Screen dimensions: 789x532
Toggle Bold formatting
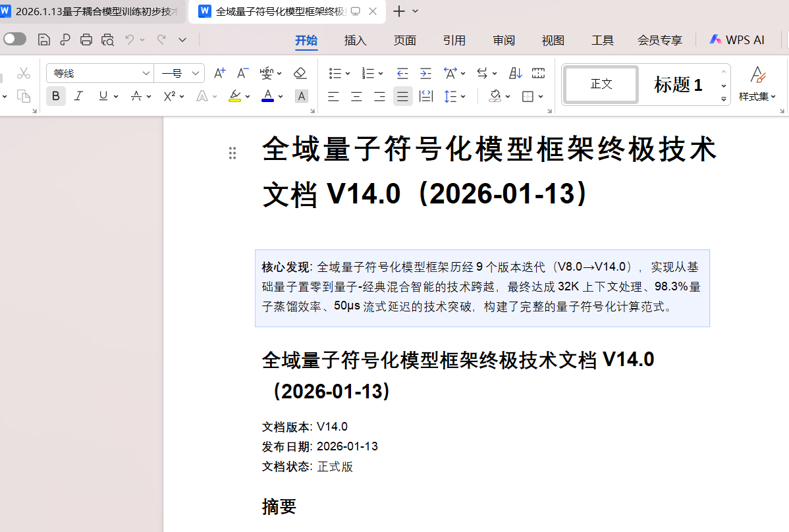(56, 96)
